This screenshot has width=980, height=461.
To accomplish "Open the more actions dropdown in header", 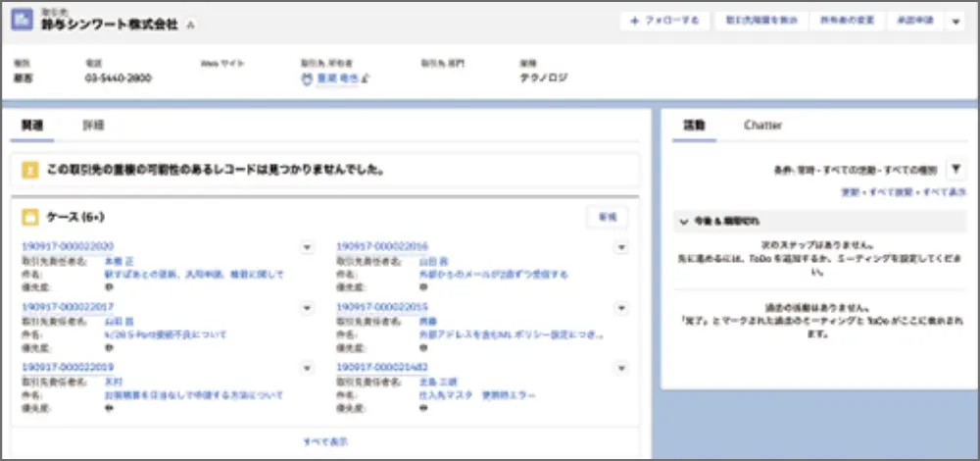I will 956,21.
